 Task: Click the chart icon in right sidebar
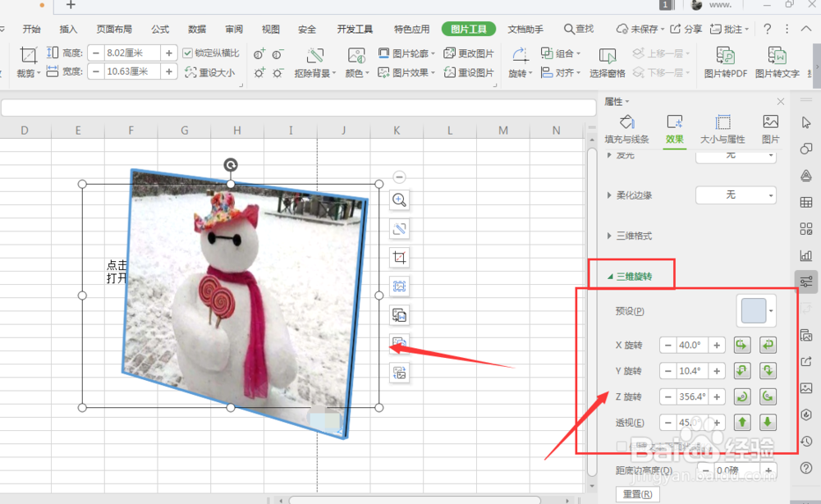(x=806, y=255)
